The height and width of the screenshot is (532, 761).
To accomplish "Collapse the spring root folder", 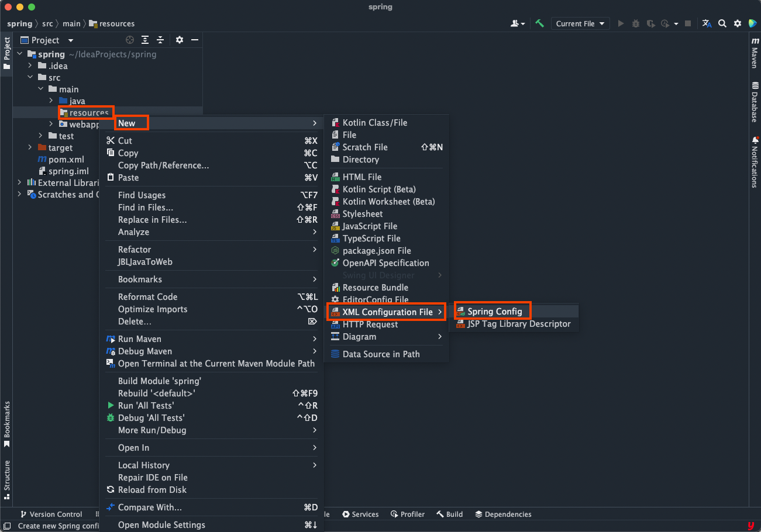I will click(x=19, y=54).
